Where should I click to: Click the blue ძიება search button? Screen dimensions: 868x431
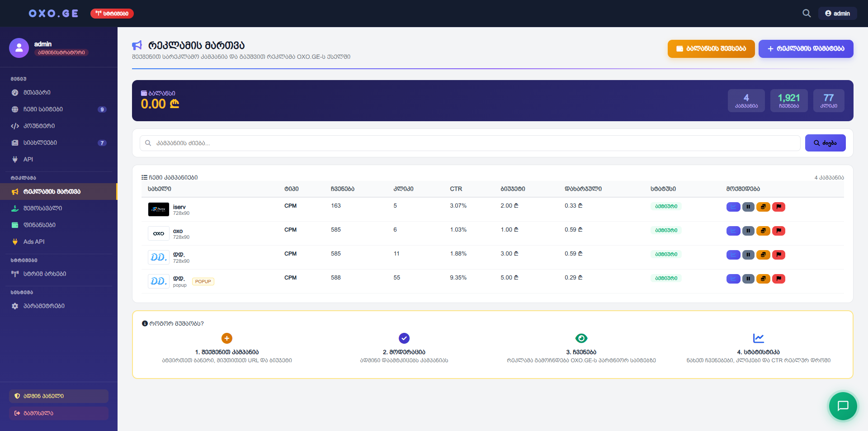825,143
